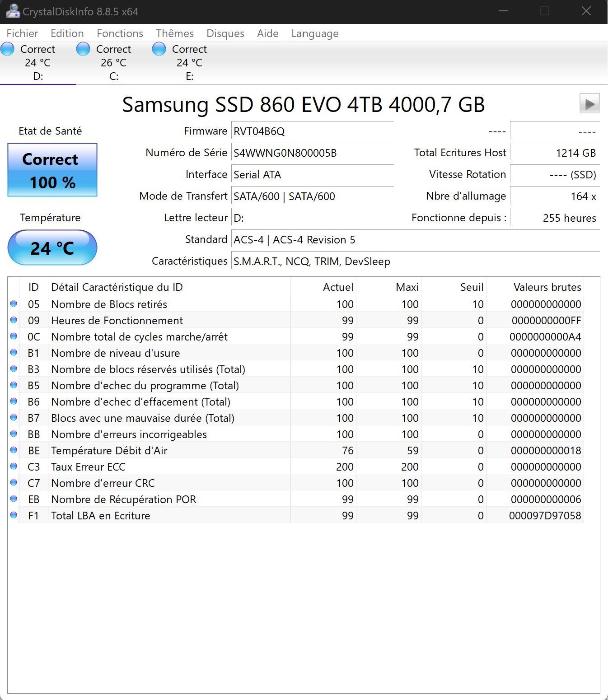Select Nombre total de cycles marche/arrêt text
The width and height of the screenshot is (608, 700).
pyautogui.click(x=139, y=337)
